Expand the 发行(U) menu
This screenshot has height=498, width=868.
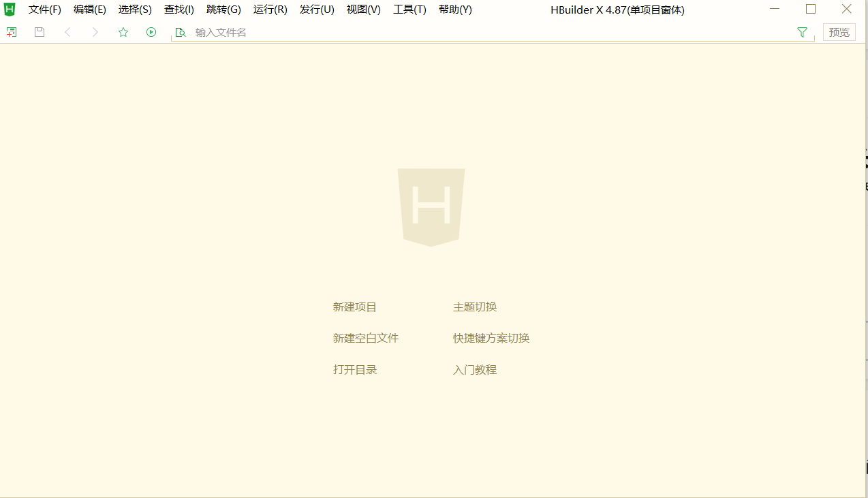[x=317, y=10]
